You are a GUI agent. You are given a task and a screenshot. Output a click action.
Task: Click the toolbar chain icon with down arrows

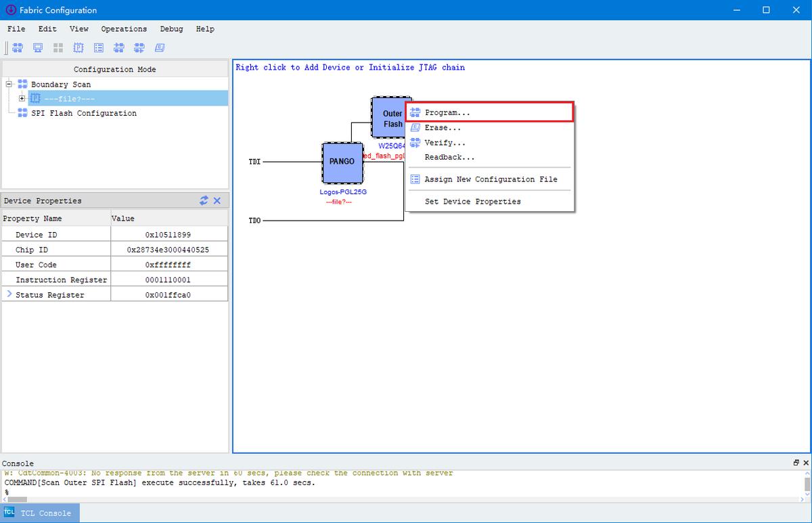point(119,48)
